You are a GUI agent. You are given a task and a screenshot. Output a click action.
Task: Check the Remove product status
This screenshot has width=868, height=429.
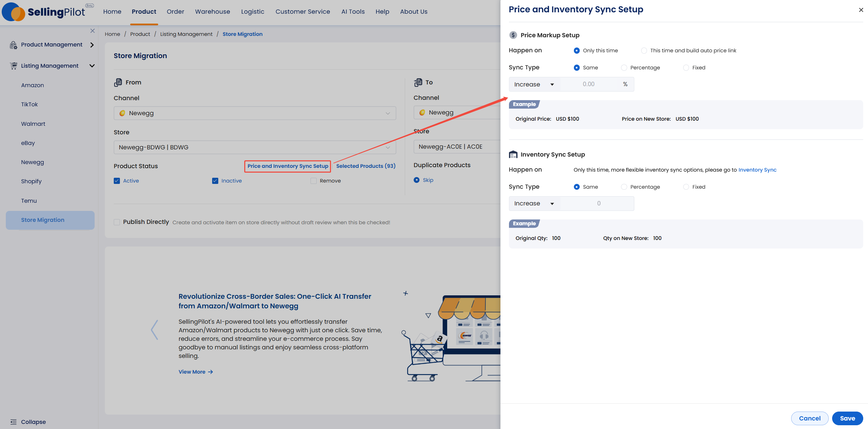(313, 181)
